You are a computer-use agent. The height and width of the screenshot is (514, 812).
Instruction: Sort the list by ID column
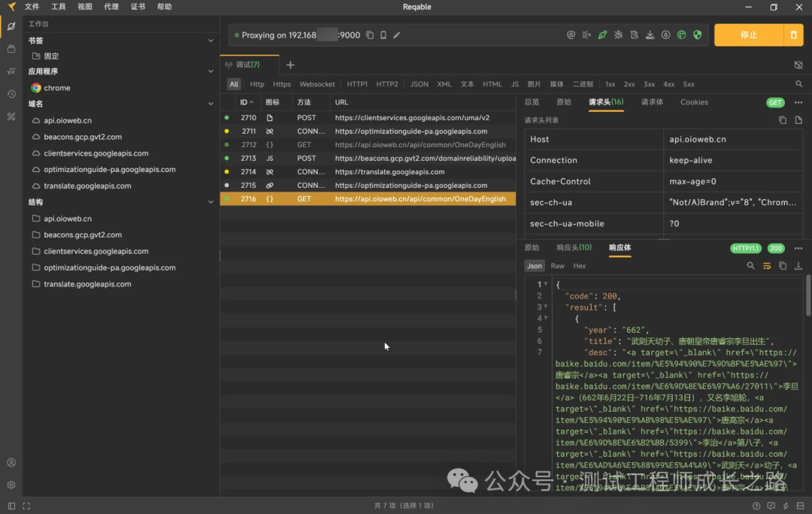click(x=247, y=102)
